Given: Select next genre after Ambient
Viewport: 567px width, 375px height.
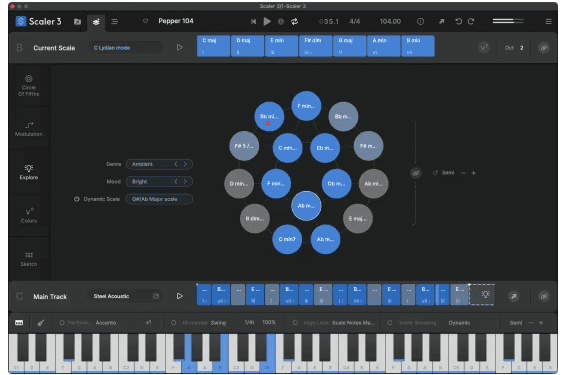Looking at the screenshot, I should click(x=185, y=164).
